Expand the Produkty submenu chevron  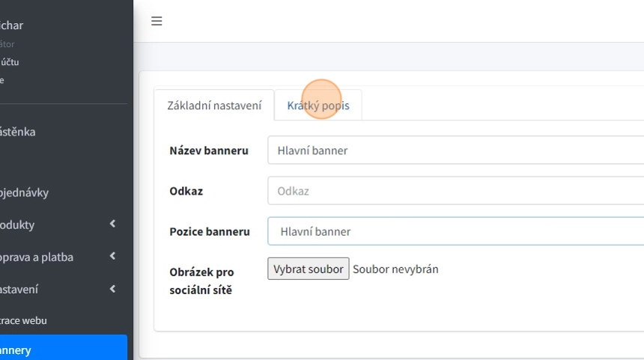[112, 225]
